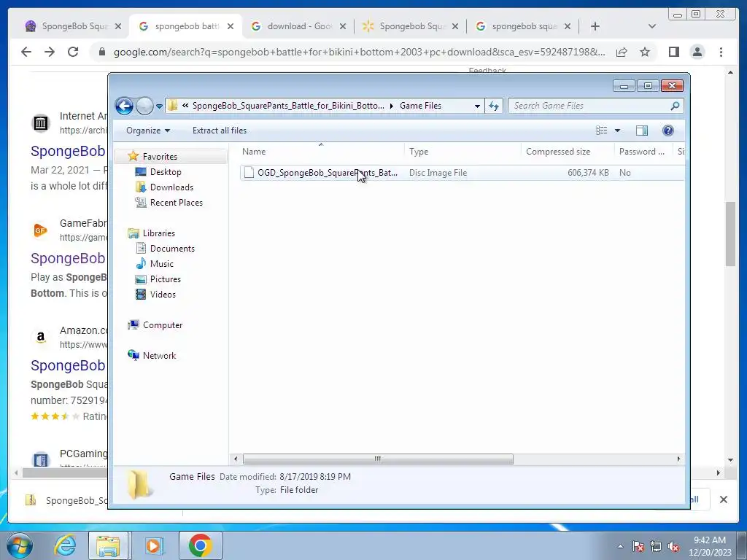Open Recent Places in the navigation pane
747x560 pixels.
pyautogui.click(x=177, y=203)
